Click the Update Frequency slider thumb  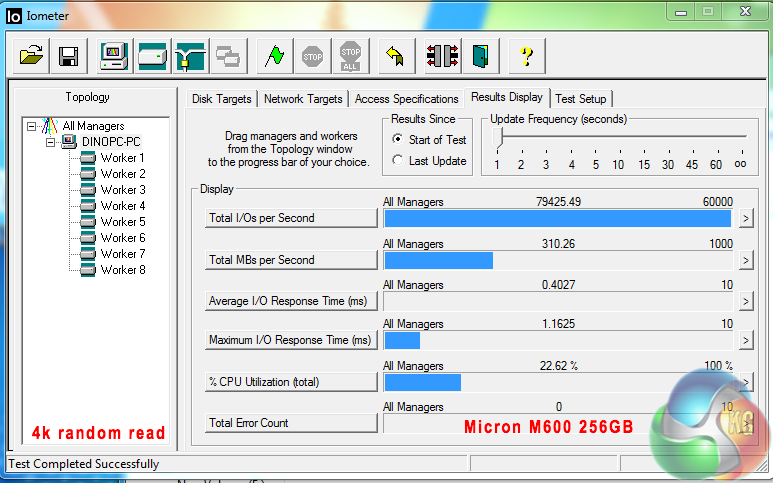498,138
